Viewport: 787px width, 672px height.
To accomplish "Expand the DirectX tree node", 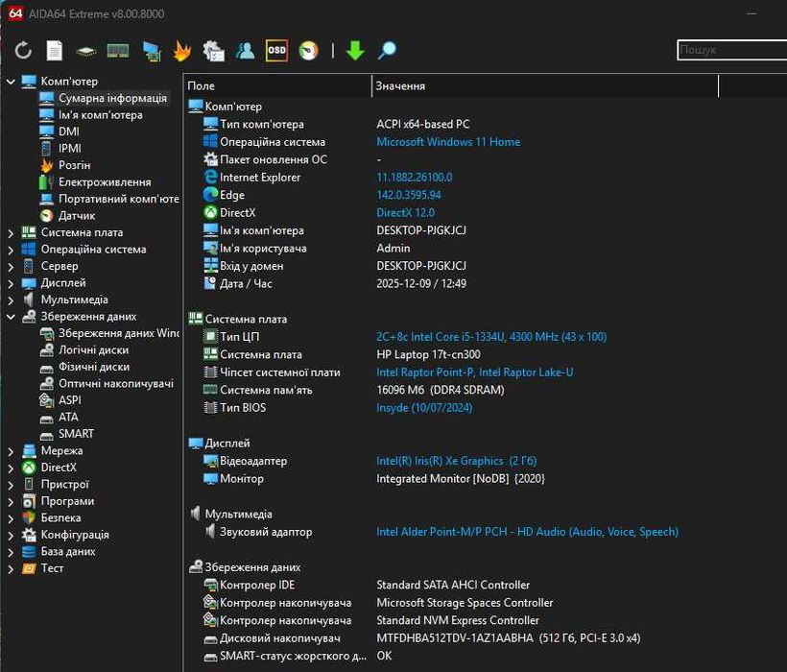I will (11, 468).
